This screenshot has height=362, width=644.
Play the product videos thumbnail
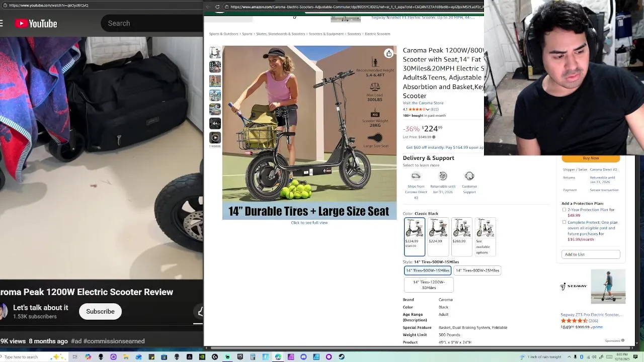point(215,138)
